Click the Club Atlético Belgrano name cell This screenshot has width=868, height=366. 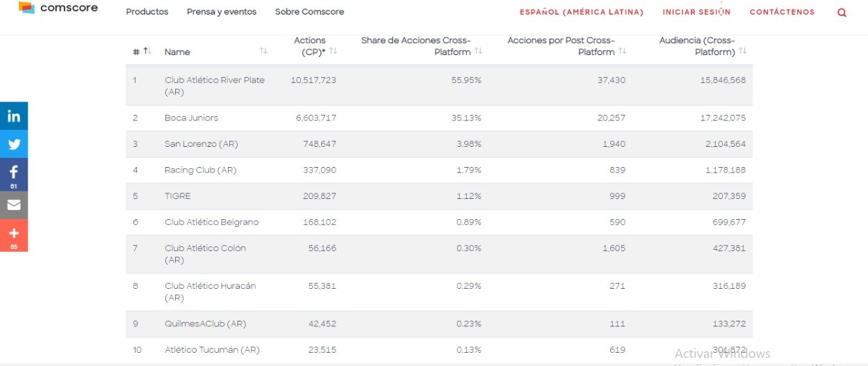211,222
